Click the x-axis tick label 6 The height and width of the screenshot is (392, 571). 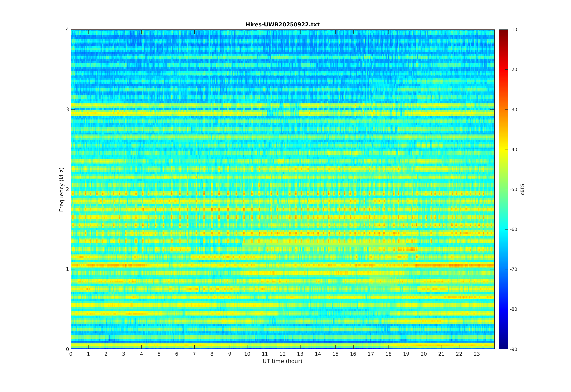177,354
